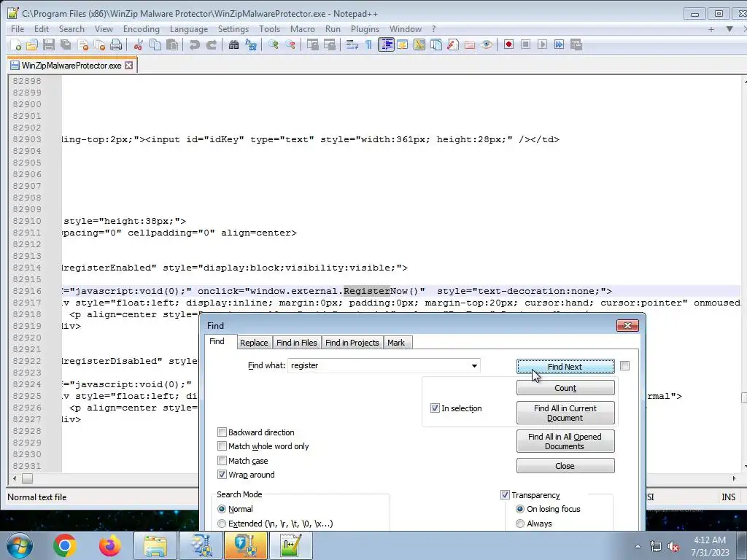Disable the Wrap around checkbox
This screenshot has width=747, height=560.
point(222,475)
